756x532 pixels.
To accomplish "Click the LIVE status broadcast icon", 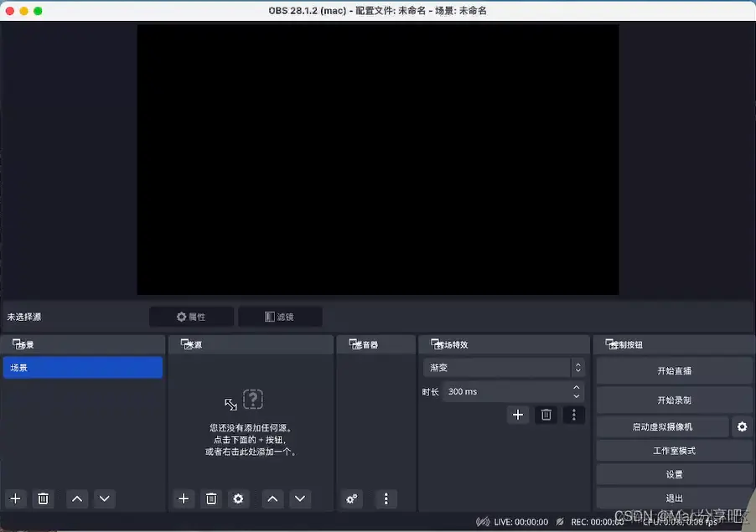I will tap(483, 522).
